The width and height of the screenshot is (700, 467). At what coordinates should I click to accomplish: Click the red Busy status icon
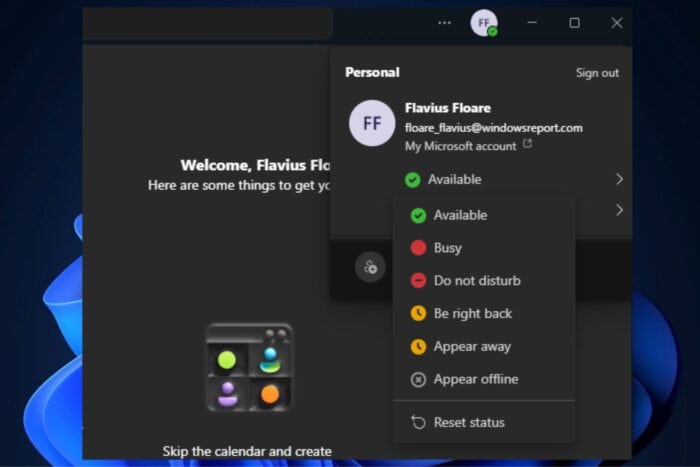click(418, 248)
